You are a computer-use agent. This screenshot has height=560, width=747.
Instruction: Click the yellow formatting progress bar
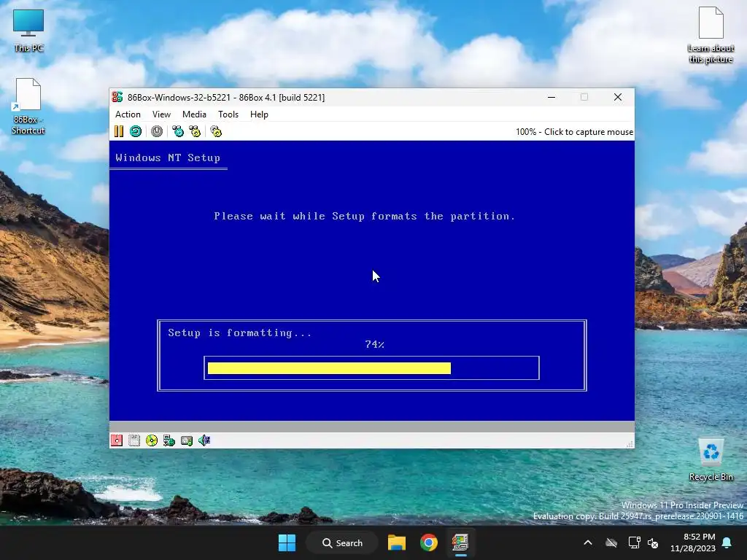coord(329,368)
